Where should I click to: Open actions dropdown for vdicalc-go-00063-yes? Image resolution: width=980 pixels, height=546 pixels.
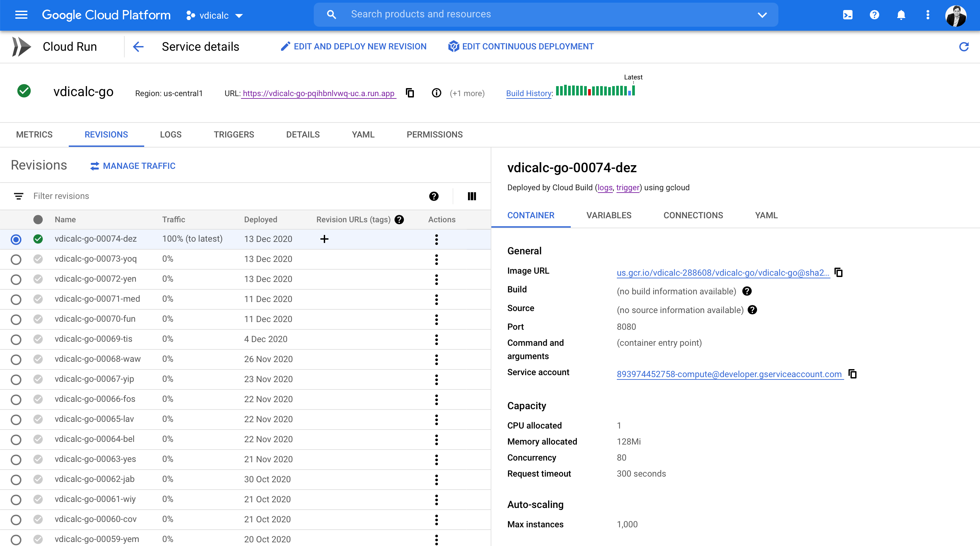[x=436, y=460]
